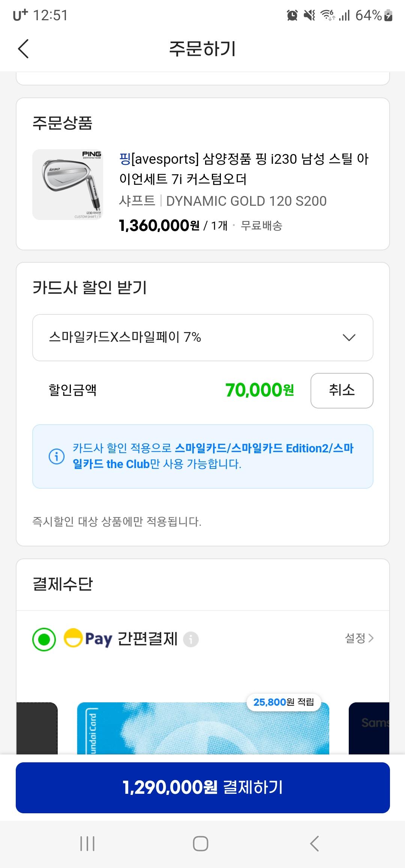The width and height of the screenshot is (405, 868).
Task: Select the Smile Pay 간편결제 radio button
Action: (x=44, y=639)
